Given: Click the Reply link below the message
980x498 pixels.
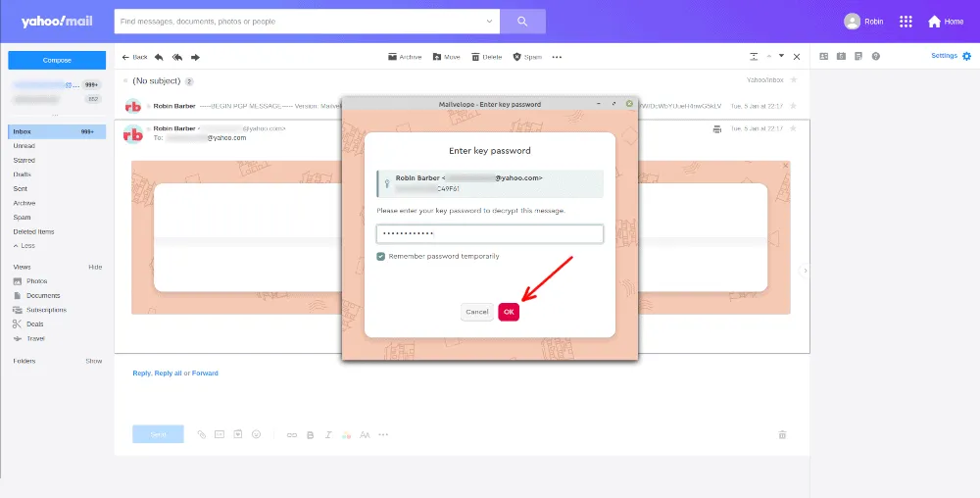Looking at the screenshot, I should (x=141, y=373).
